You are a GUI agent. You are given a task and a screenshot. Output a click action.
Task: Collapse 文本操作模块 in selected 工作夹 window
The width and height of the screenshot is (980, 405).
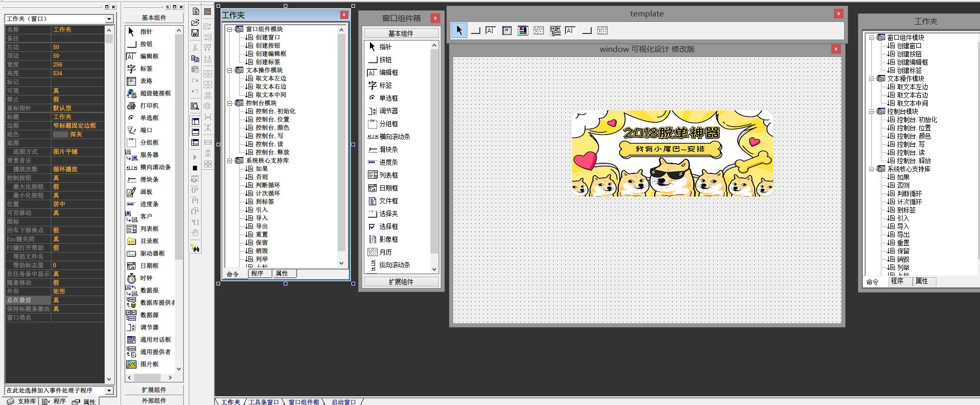click(x=230, y=70)
